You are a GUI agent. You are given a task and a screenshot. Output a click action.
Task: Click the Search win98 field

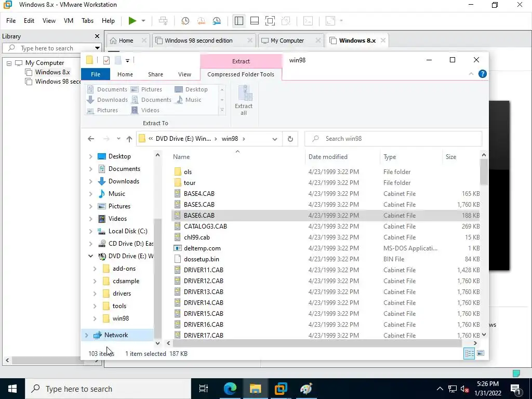(x=394, y=139)
